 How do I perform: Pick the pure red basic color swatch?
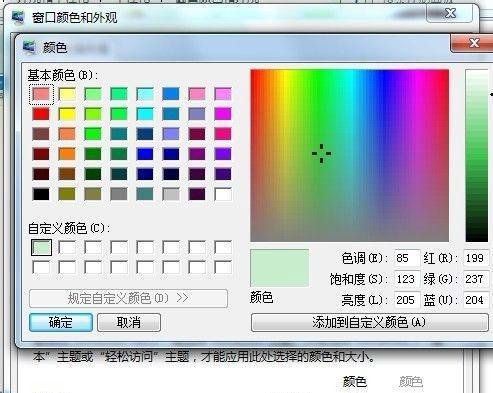tap(41, 114)
